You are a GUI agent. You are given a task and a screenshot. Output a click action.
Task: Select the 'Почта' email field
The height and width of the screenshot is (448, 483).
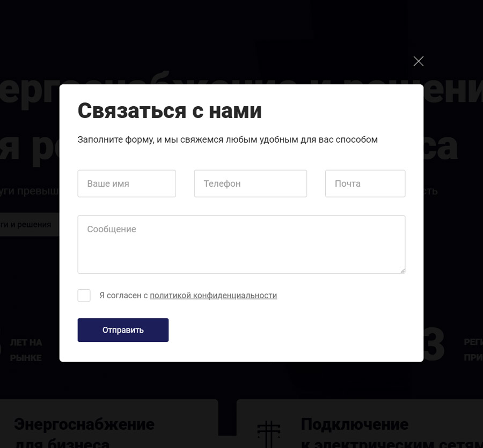tap(365, 183)
